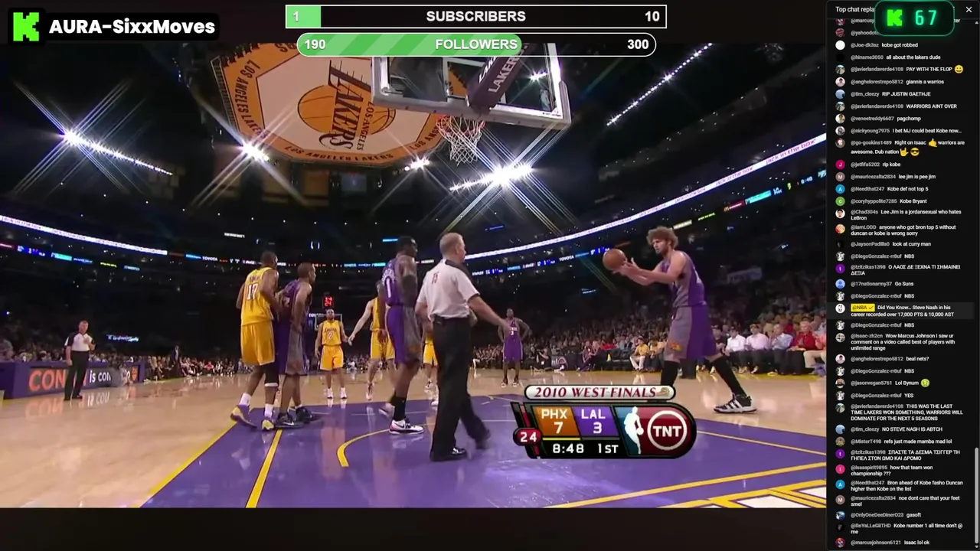The height and width of the screenshot is (551, 980).
Task: Click the message 'rip kobe'
Action: click(891, 165)
